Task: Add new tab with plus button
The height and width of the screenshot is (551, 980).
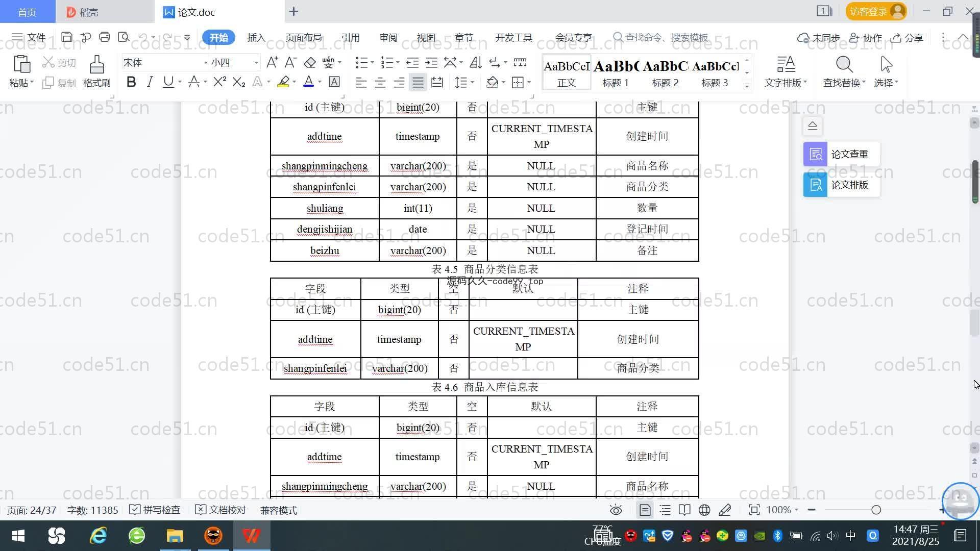Action: click(293, 11)
